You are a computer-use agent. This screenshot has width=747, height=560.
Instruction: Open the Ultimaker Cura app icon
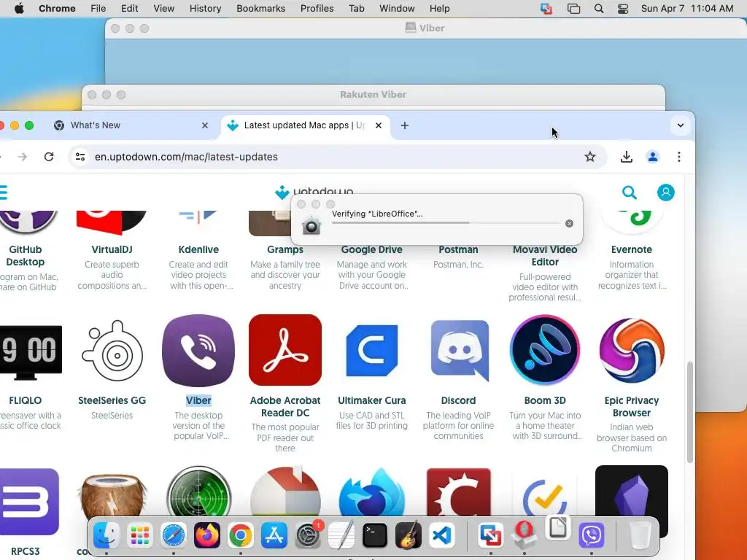click(371, 351)
